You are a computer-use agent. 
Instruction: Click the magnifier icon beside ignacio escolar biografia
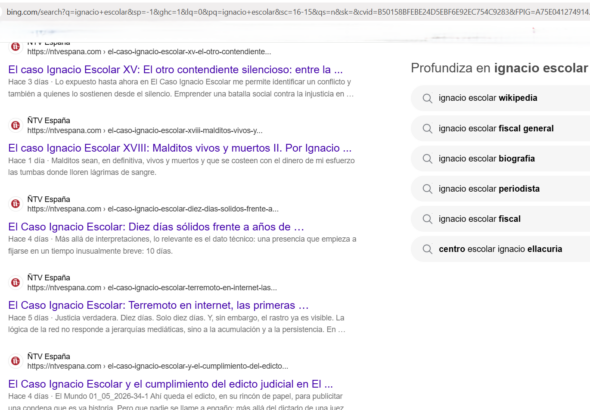[427, 159]
